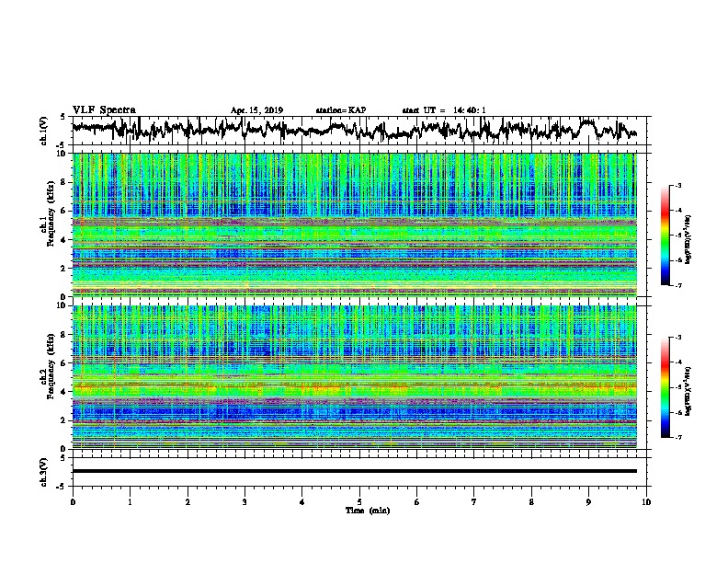This screenshot has height=563, width=728.
Task: Click the time axis tick label "0"
Action: click(x=73, y=502)
